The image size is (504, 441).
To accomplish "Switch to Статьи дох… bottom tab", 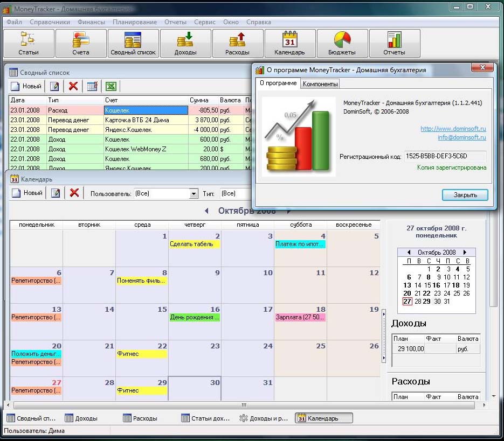I will click(x=206, y=418).
